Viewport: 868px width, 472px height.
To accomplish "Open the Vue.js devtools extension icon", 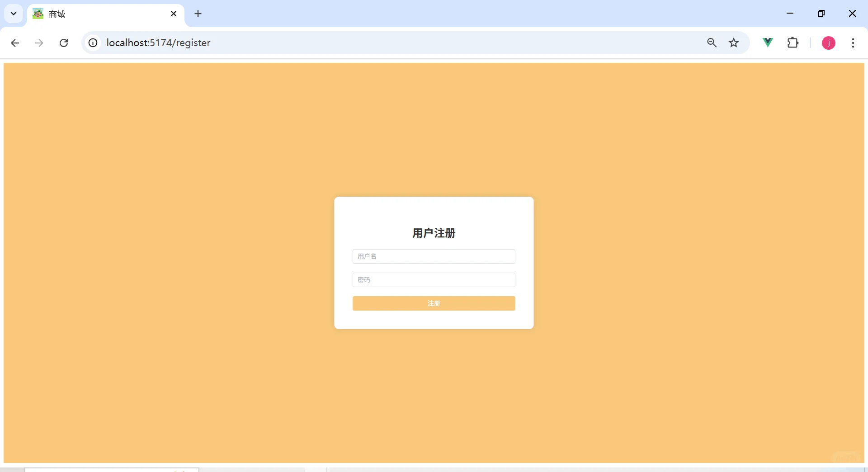I will pyautogui.click(x=767, y=43).
